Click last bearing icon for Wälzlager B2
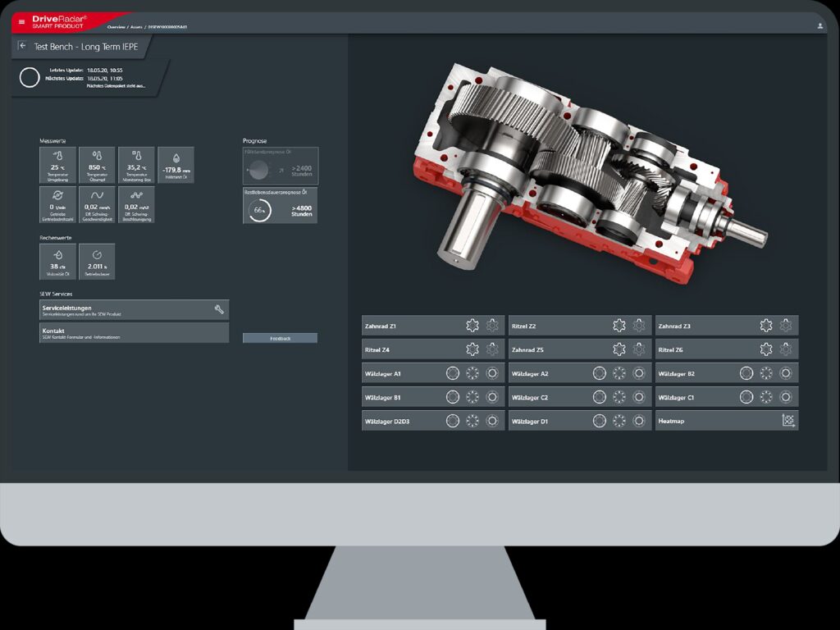840x630 pixels. click(786, 373)
